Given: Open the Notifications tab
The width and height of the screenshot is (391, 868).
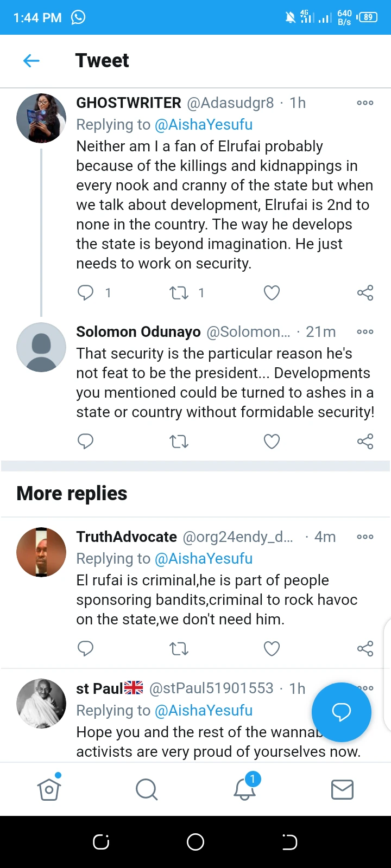Looking at the screenshot, I should click(244, 789).
